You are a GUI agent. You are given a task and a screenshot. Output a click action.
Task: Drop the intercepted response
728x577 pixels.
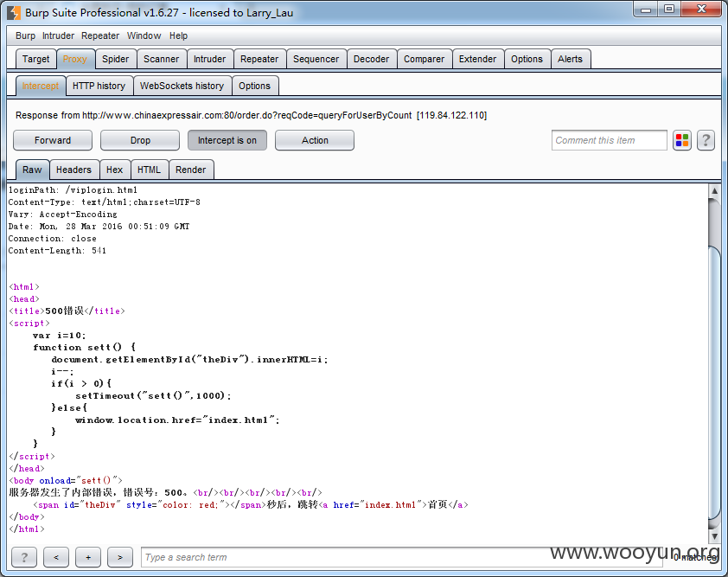coord(140,140)
